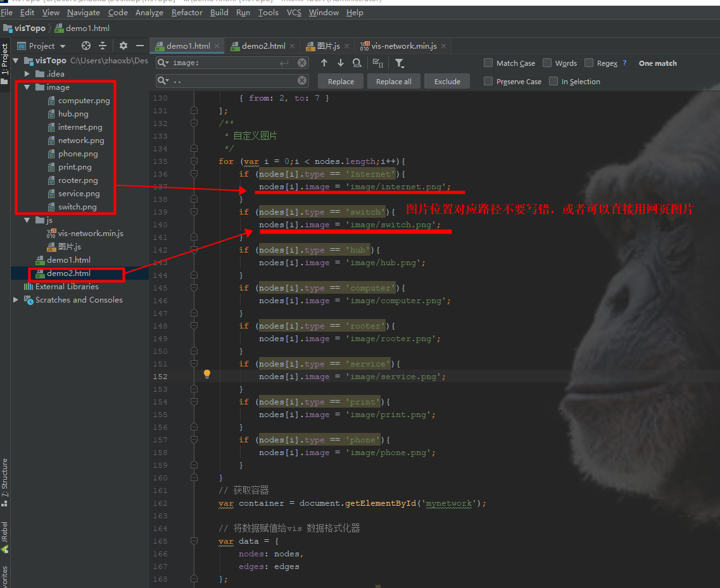
Task: Click the 1: Project tool window button
Action: click(4, 63)
